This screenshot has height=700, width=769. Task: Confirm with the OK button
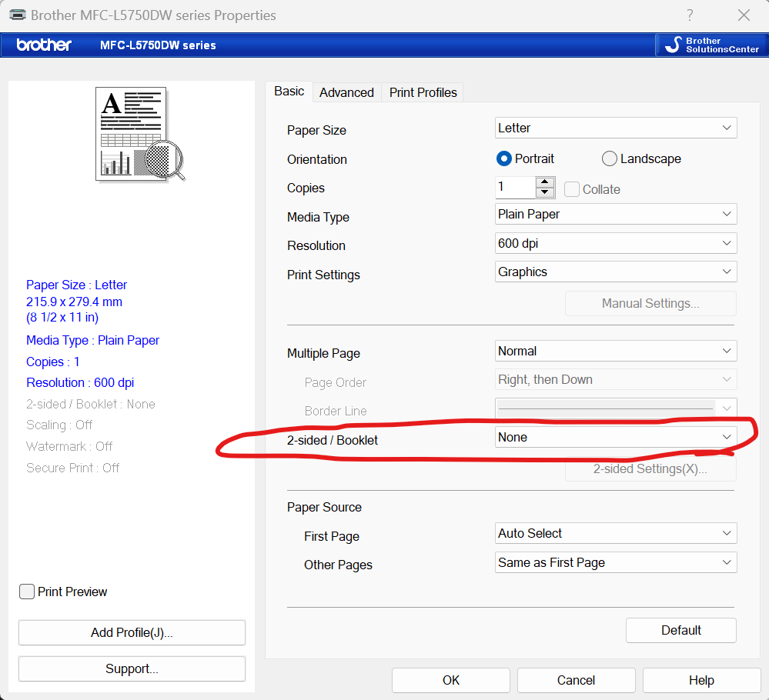click(451, 681)
